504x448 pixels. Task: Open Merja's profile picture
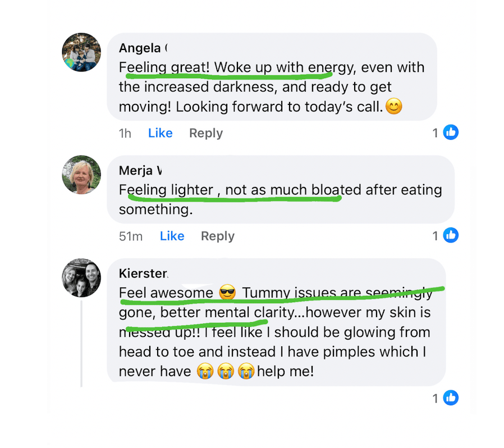81,175
